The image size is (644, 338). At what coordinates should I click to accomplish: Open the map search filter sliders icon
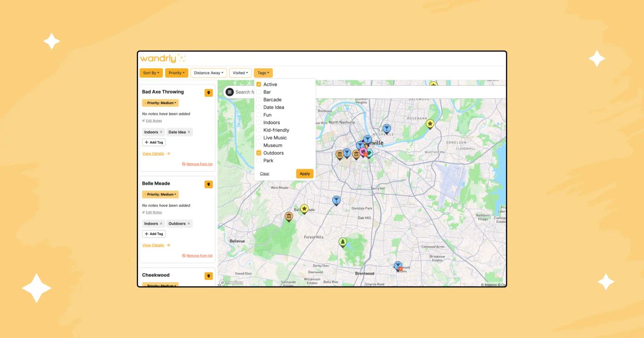(230, 92)
